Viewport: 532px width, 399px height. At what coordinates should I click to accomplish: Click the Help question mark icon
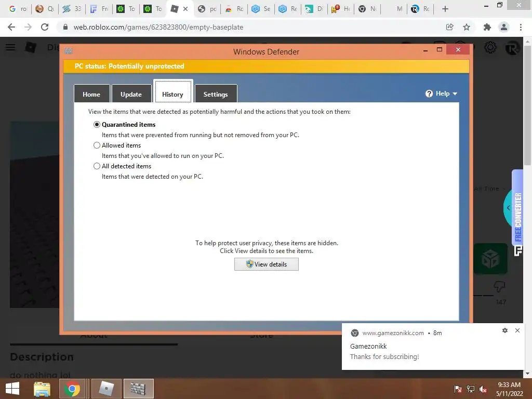[x=429, y=94]
